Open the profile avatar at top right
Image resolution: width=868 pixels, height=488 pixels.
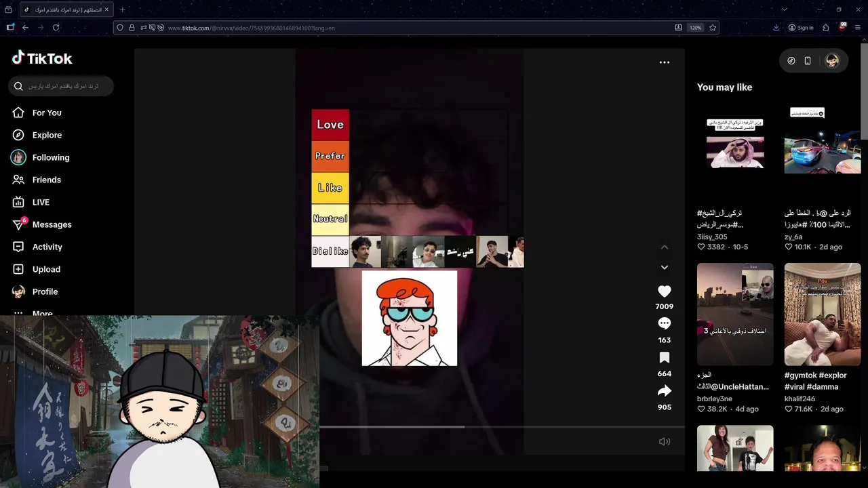pos(832,61)
